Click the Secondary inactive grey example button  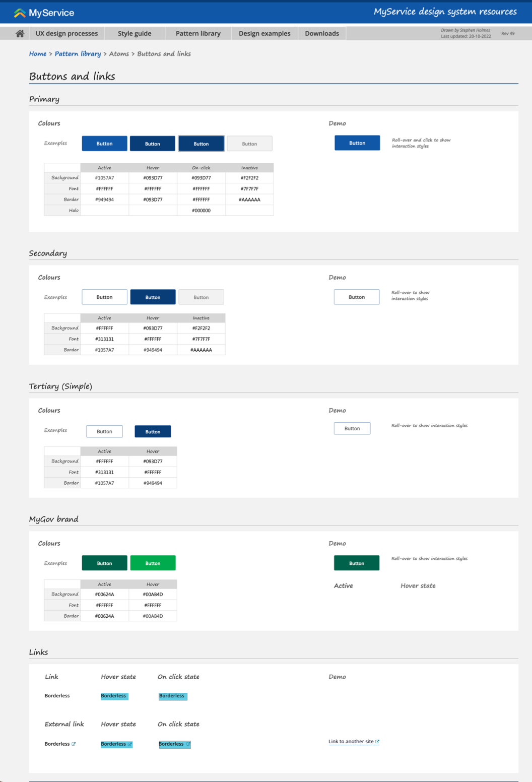[x=201, y=297]
